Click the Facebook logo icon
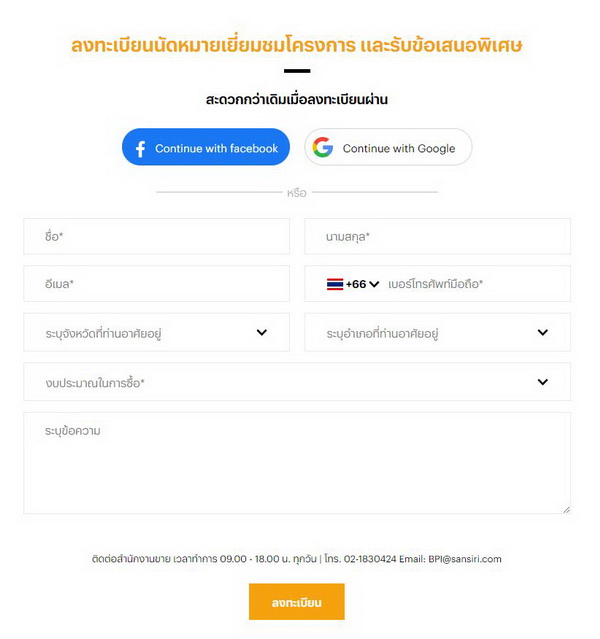The image size is (600, 639). (140, 148)
